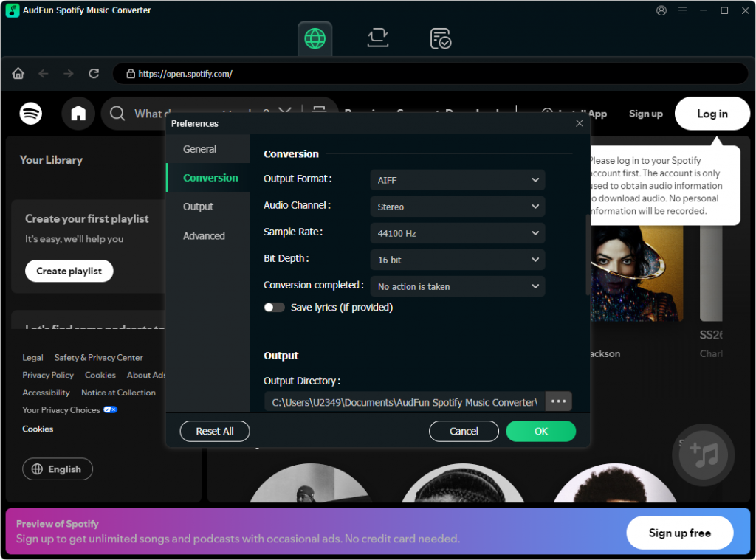The width and height of the screenshot is (756, 560).
Task: Browse output directory with three-dots button
Action: click(x=558, y=401)
